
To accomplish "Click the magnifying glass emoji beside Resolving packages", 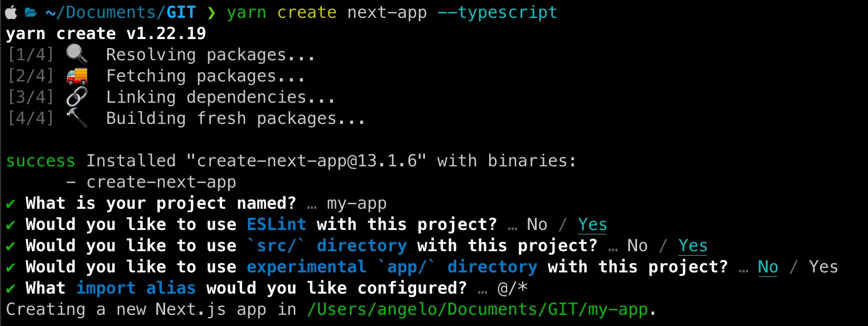I will click(x=76, y=54).
